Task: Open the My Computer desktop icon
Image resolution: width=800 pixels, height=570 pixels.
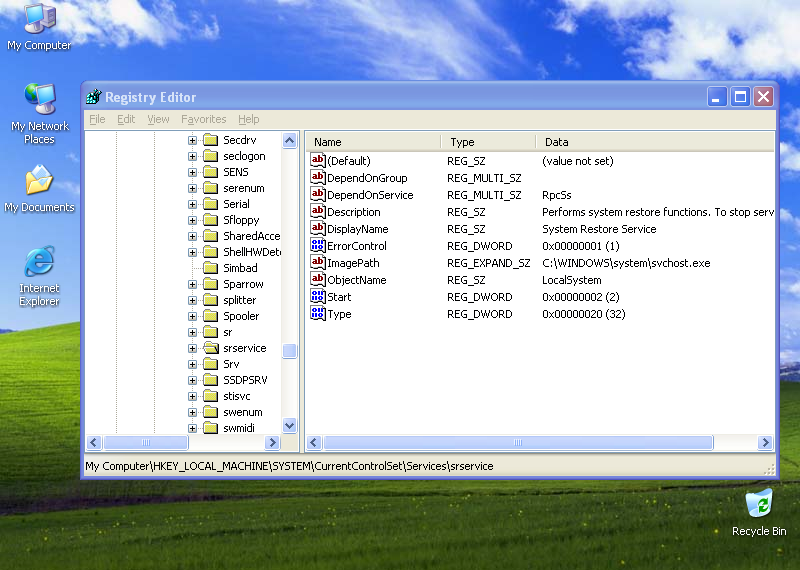Action: click(x=39, y=27)
